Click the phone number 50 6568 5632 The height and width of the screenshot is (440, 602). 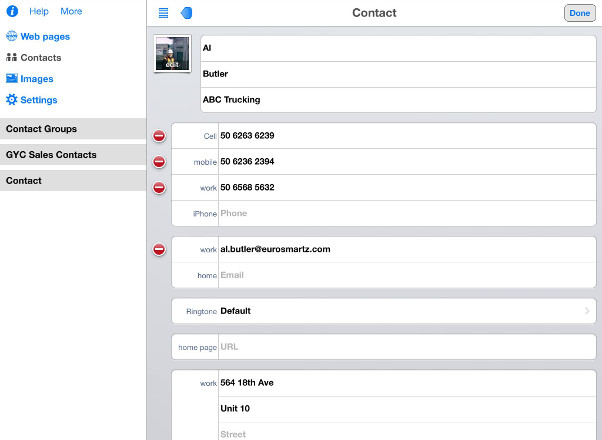click(x=407, y=188)
